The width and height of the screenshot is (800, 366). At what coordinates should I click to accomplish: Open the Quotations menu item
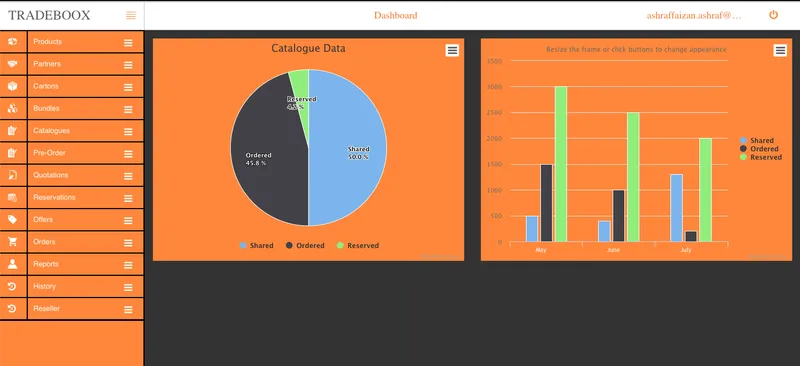[x=51, y=175]
